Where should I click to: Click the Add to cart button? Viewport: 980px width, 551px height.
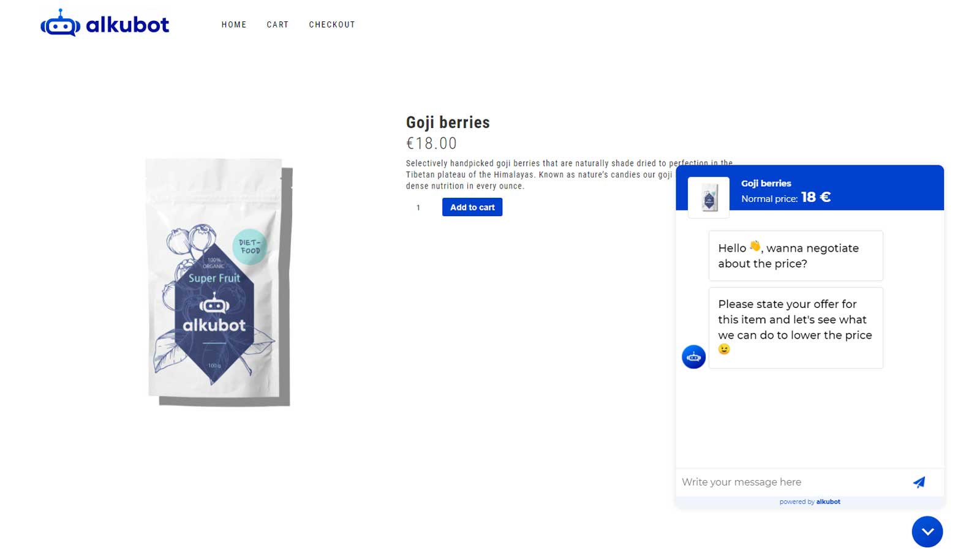point(472,207)
